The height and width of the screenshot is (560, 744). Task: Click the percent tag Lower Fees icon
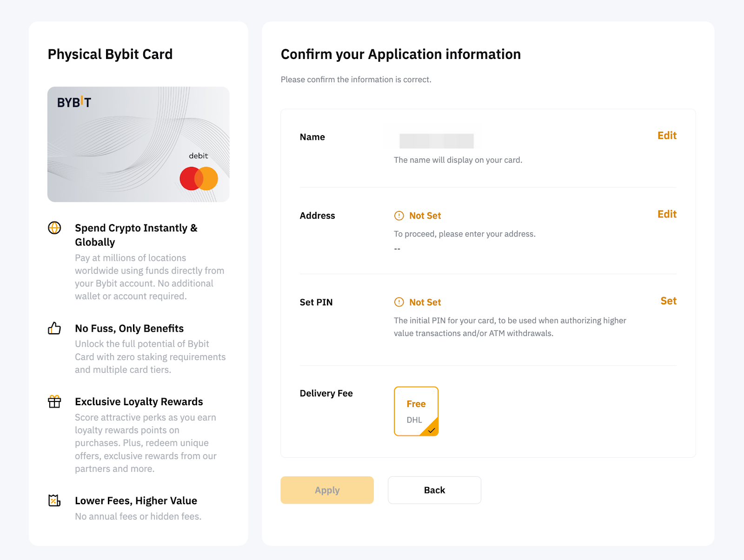click(x=54, y=501)
